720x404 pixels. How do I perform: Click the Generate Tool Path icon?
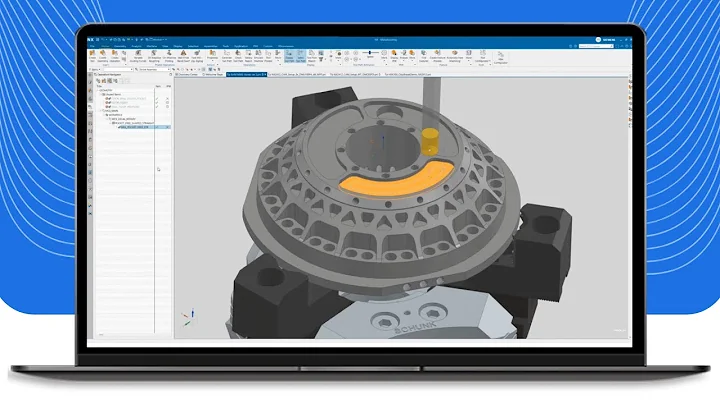point(227,56)
